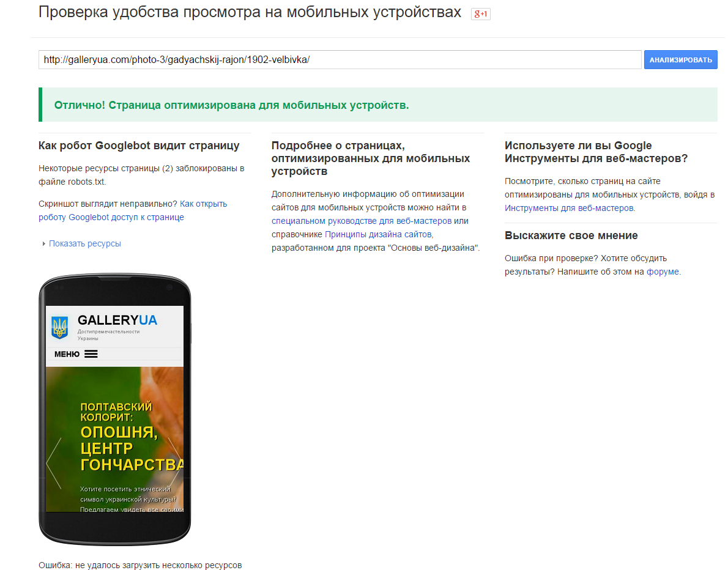The width and height of the screenshot is (728, 570).
Task: Click the АНАЛИЗИРОВАТЬ button
Action: click(681, 60)
